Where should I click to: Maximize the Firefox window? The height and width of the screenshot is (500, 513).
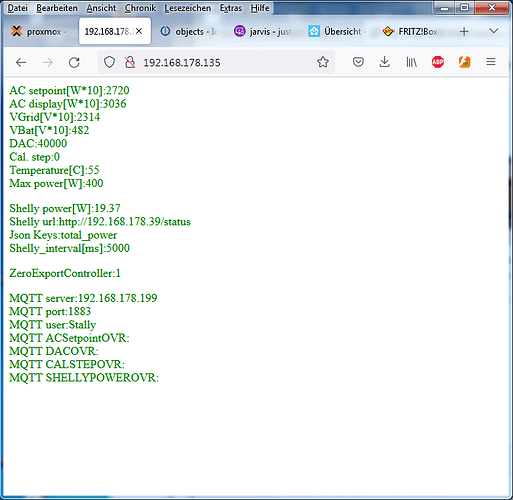pos(464,7)
